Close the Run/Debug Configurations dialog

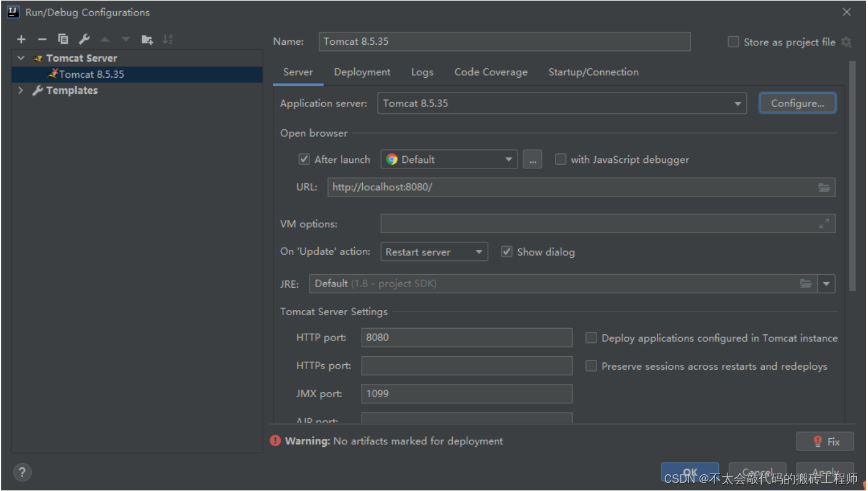point(847,12)
